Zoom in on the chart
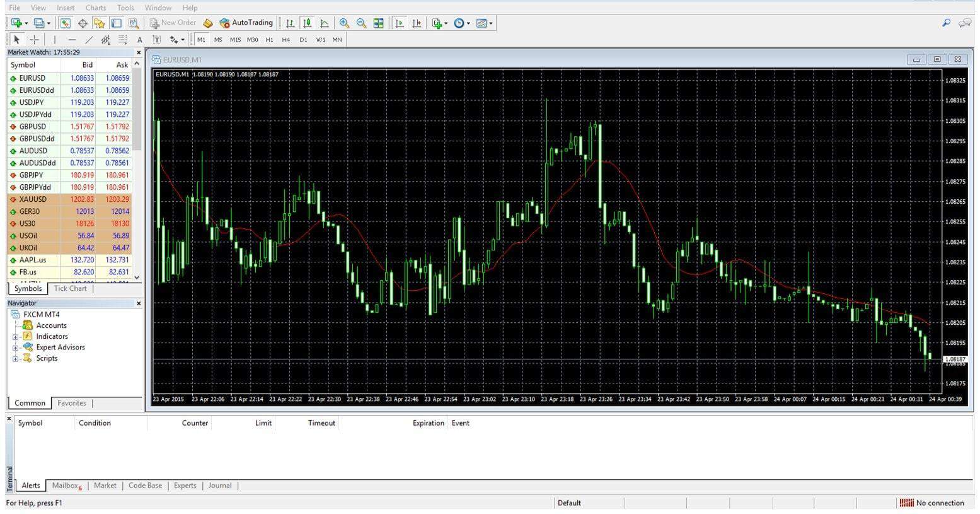This screenshot has width=980, height=514. [344, 23]
